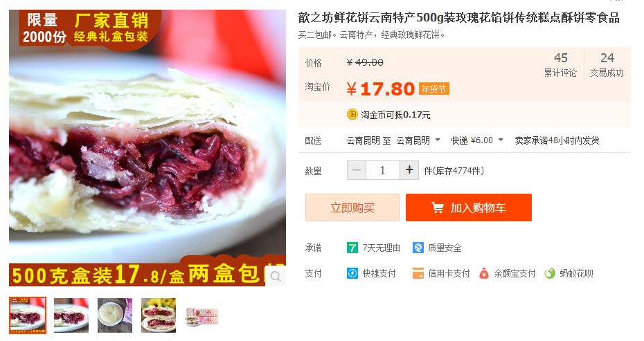The width and height of the screenshot is (644, 341).
Task: Select the quantity input field
Action: [383, 170]
